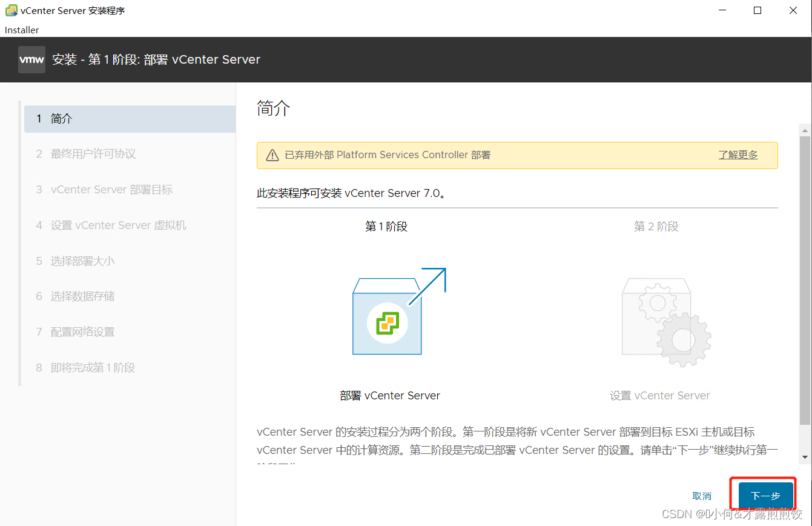Click the text 此安装程序可安装 vCenter Server 7.0。
The image size is (812, 526).
click(352, 193)
